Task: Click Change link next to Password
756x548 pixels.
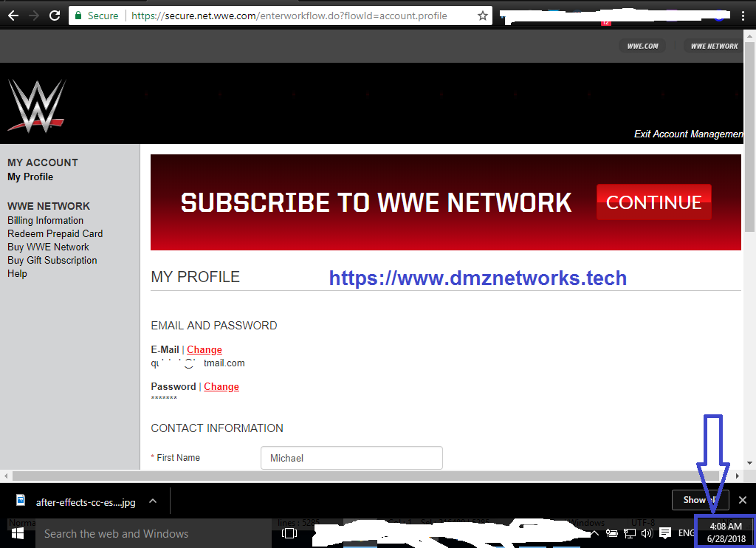Action: (x=221, y=387)
